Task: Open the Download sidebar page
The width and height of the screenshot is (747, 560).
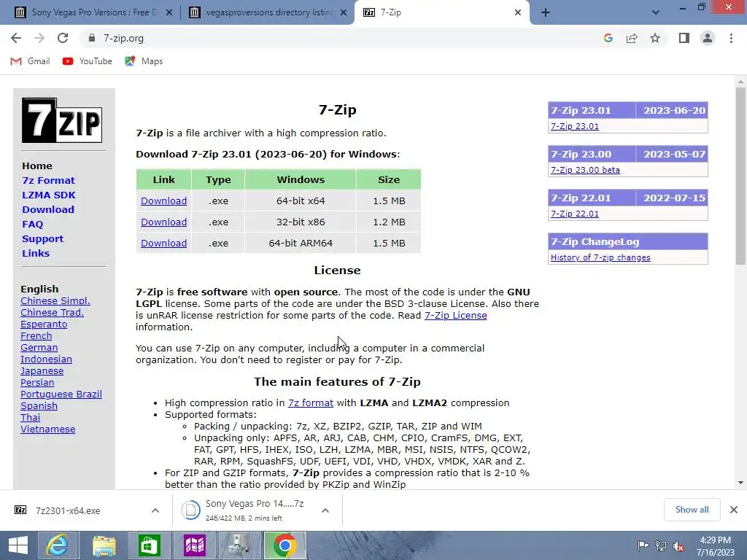Action: (x=48, y=209)
